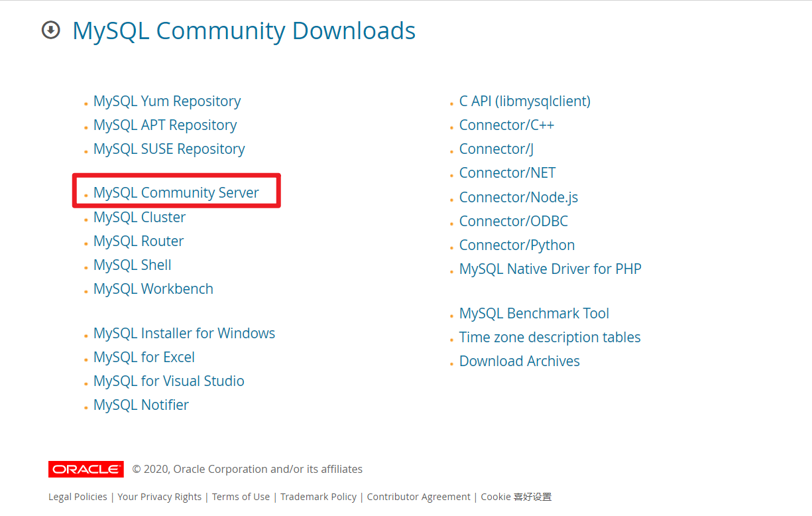Go to Download Archives
Viewport: 812px width, 516px height.
pyautogui.click(x=520, y=361)
